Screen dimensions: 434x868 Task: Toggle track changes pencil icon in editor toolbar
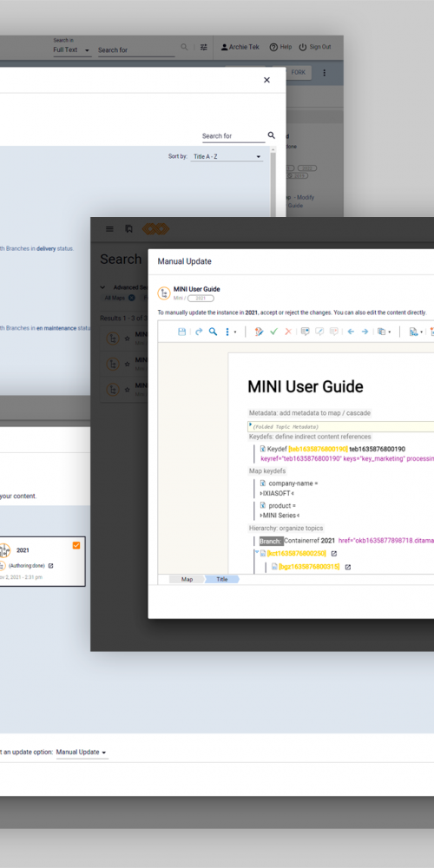click(x=259, y=332)
